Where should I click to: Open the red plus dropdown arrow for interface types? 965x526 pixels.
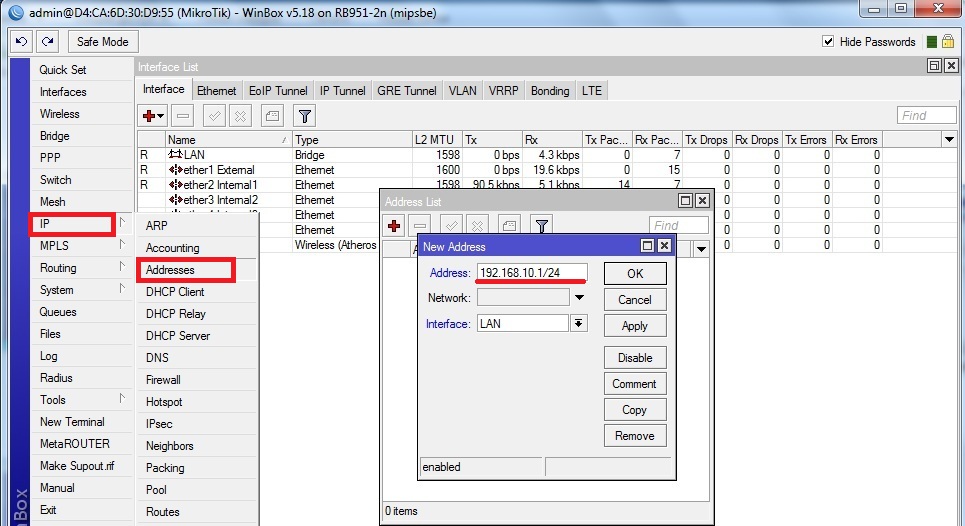(161, 116)
